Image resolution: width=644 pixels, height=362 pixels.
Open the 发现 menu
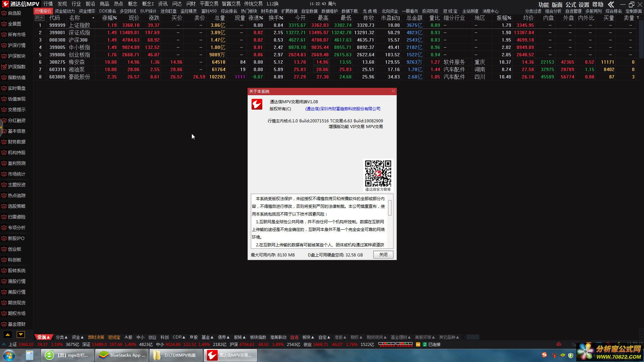pos(62,4)
